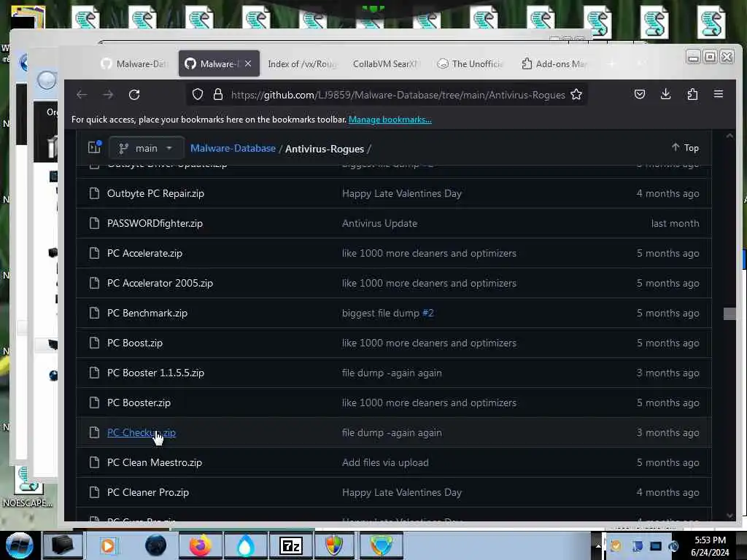Open 7-Zip from the taskbar

pyautogui.click(x=290, y=545)
